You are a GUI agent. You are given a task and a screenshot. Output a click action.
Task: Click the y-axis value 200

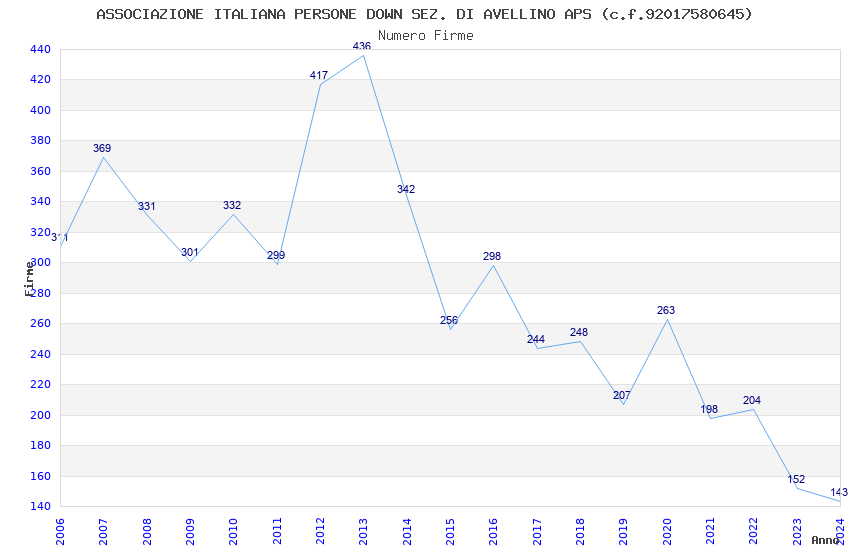41,415
